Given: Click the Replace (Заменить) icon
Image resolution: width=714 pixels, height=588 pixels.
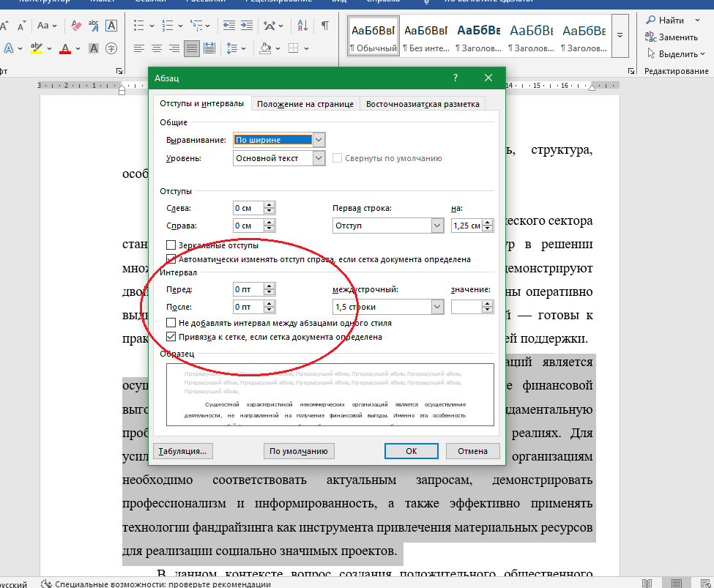Looking at the screenshot, I should [x=650, y=37].
